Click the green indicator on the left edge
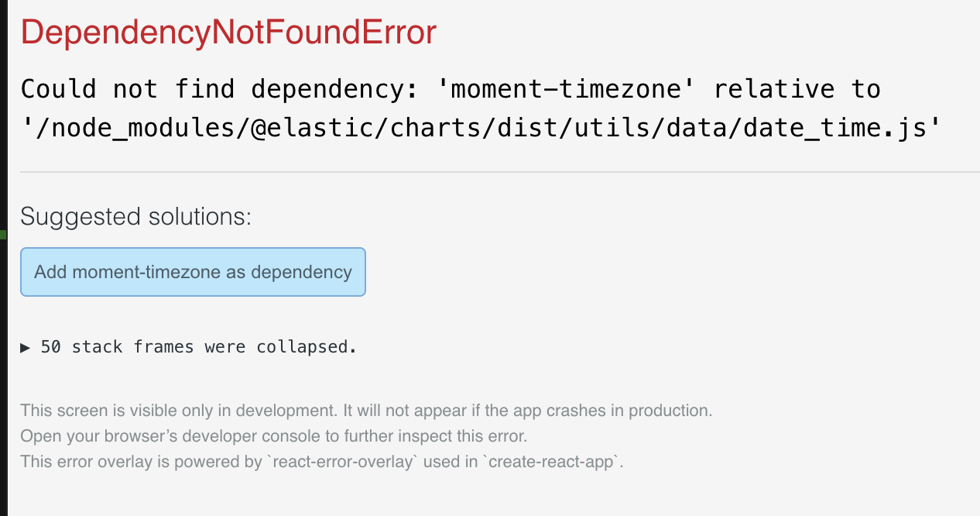 click(x=2, y=236)
